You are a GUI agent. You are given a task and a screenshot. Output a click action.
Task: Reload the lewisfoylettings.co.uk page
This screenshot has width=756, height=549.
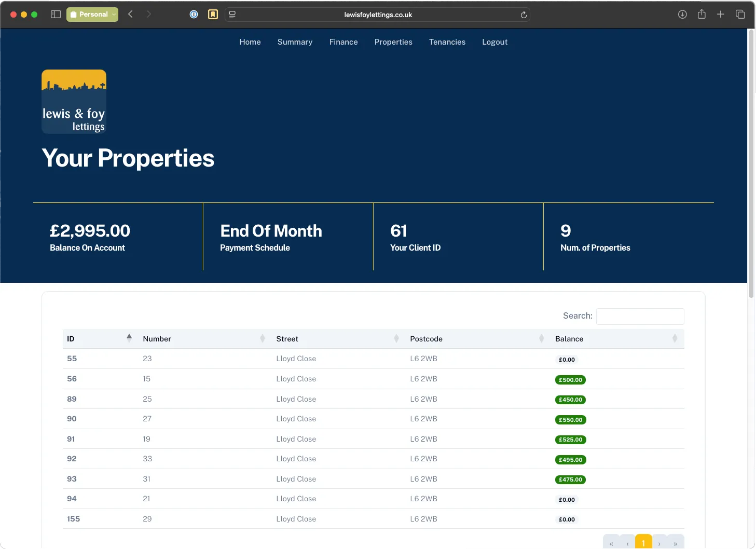coord(524,15)
